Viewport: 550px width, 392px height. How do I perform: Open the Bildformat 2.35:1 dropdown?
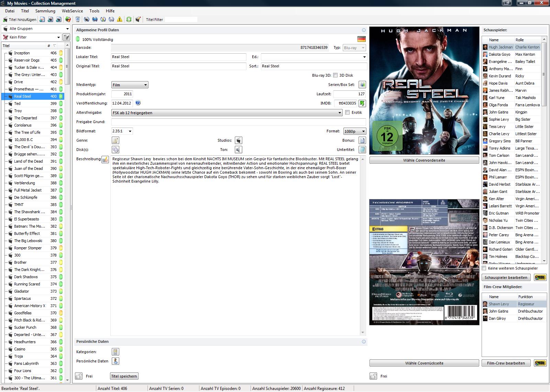point(122,131)
